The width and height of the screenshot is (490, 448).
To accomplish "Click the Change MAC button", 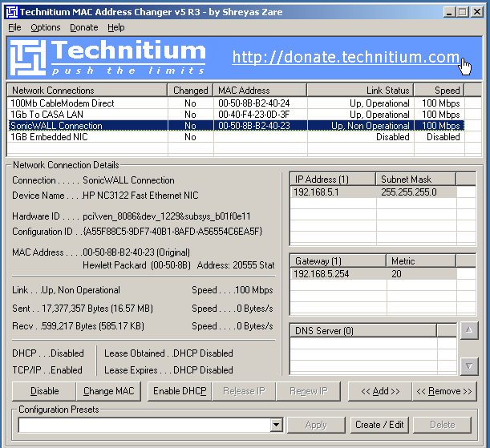I will pyautogui.click(x=108, y=391).
